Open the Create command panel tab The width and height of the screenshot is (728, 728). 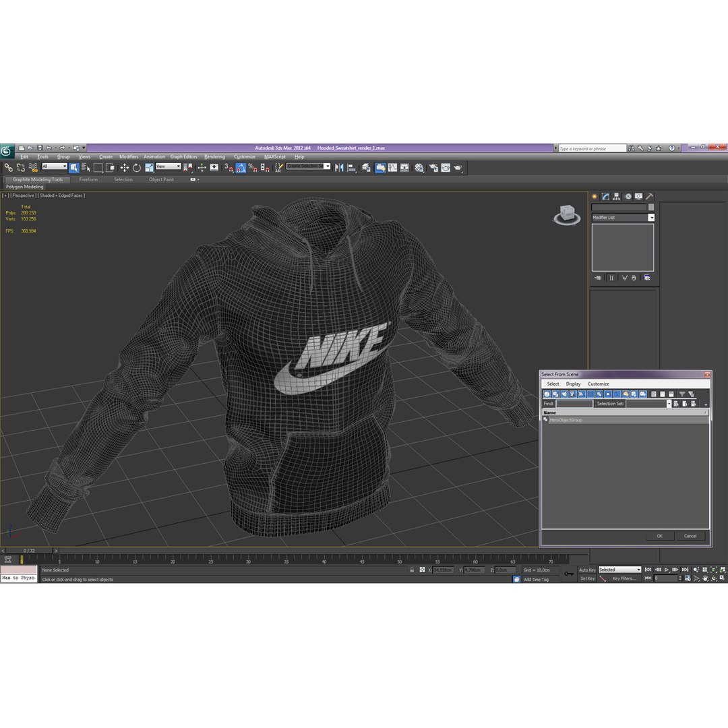(595, 196)
